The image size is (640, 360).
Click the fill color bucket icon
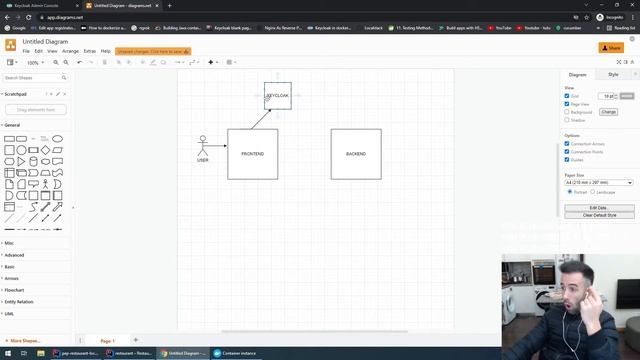143,62
